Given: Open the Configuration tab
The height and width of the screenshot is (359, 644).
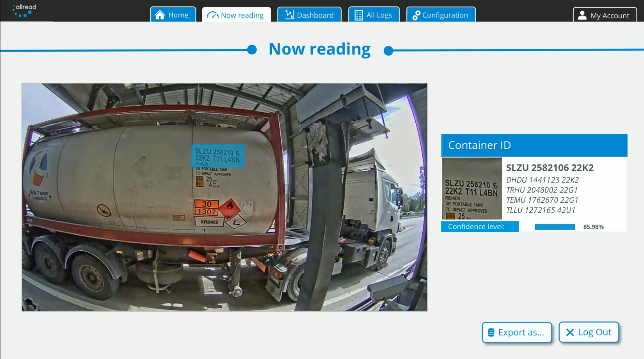Looking at the screenshot, I should (x=441, y=14).
